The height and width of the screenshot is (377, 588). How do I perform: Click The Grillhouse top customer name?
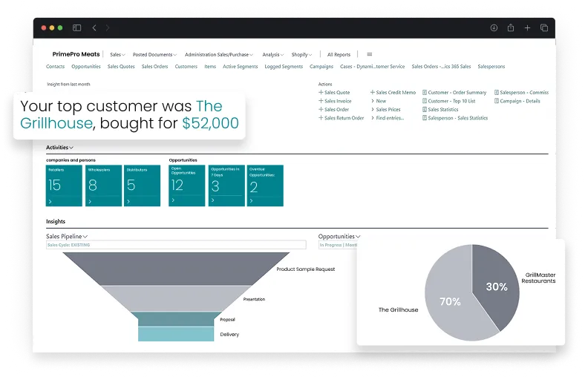click(121, 115)
